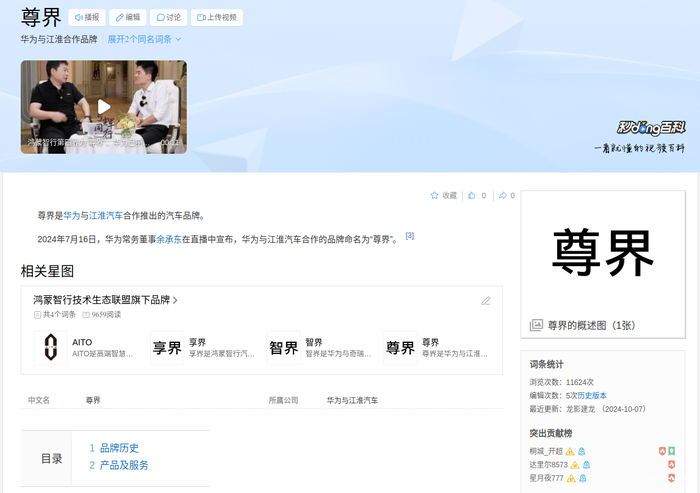Open the 编辑 edit button
Screen dimensions: 700x493
point(128,17)
